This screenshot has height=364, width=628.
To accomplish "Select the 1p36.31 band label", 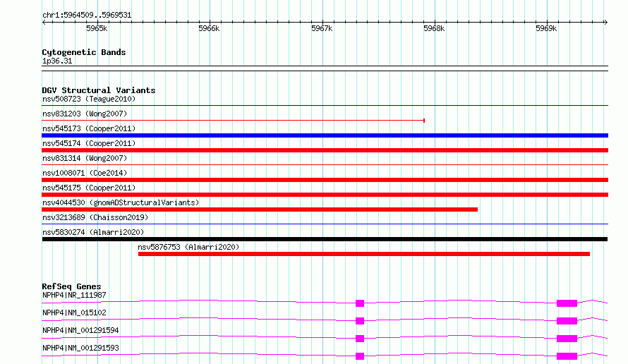I will [57, 61].
